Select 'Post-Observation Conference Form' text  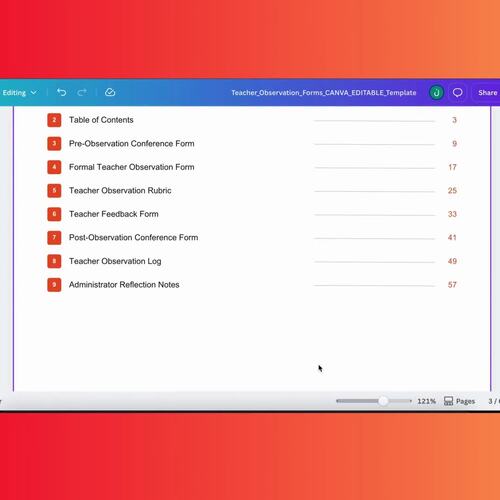[x=134, y=238]
